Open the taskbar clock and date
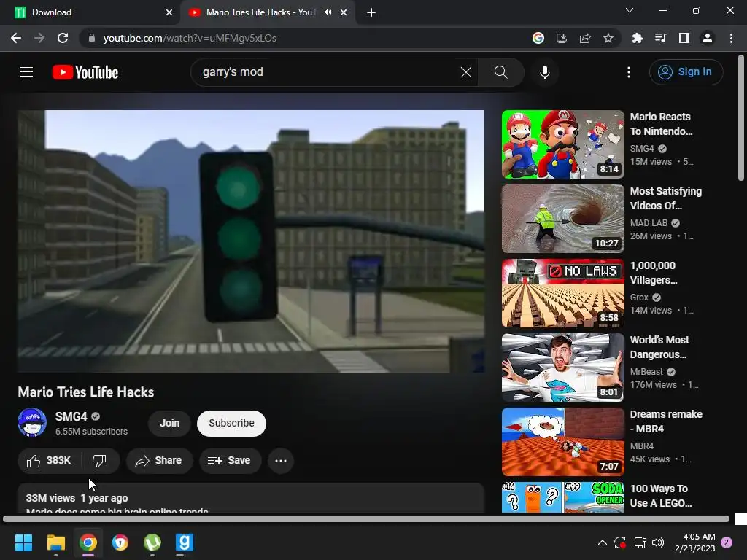Viewport: 747px width, 560px height. tap(695, 542)
